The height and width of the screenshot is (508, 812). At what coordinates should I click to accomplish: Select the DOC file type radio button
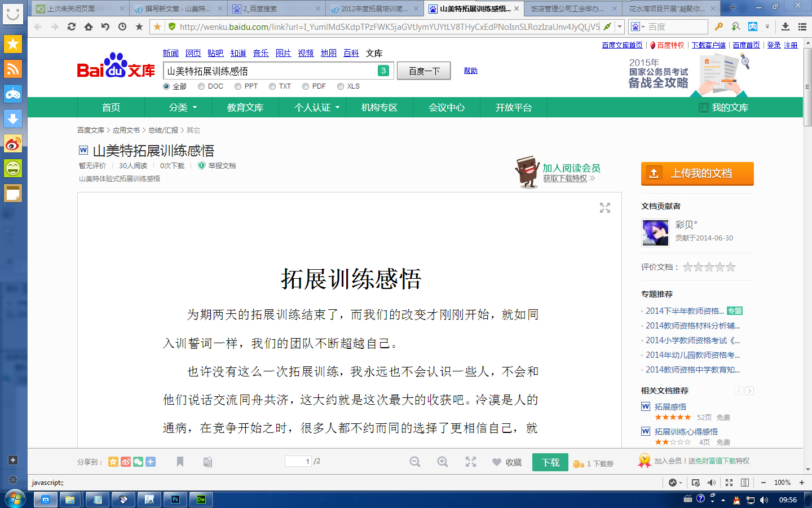tap(201, 86)
